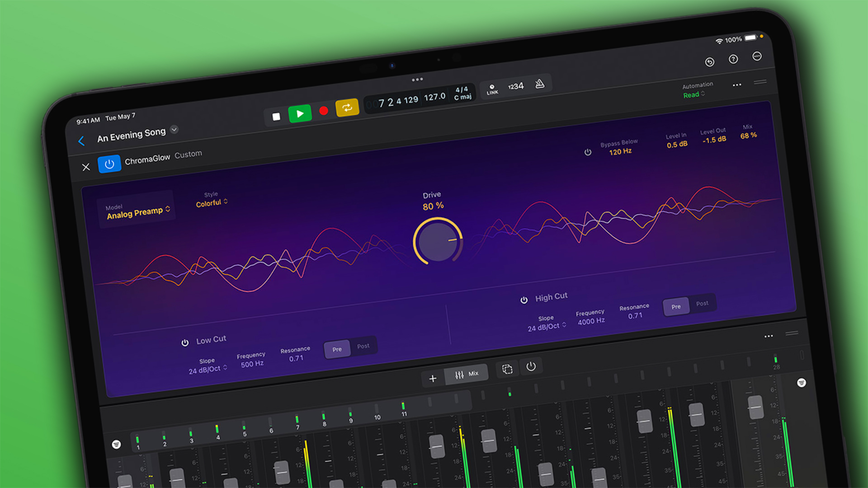Start recording with the red record button

324,111
